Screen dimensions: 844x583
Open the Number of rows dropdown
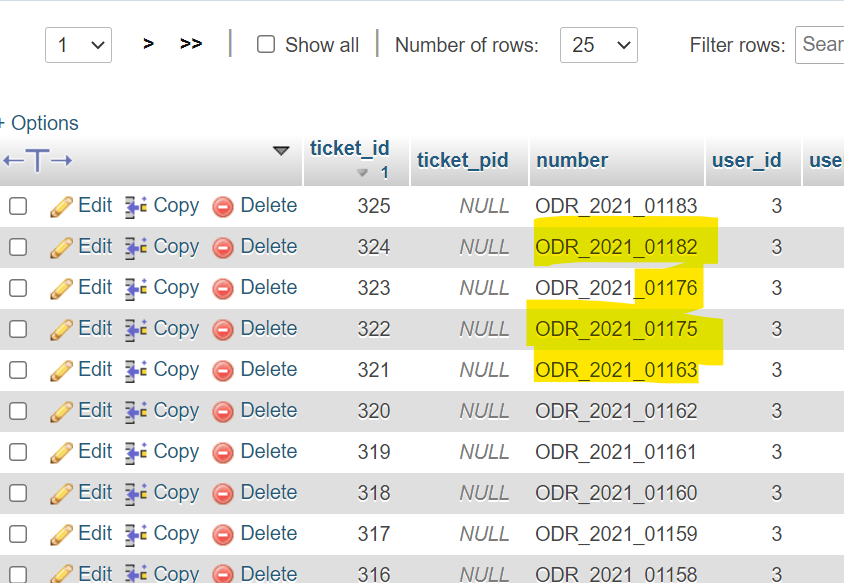coord(598,45)
